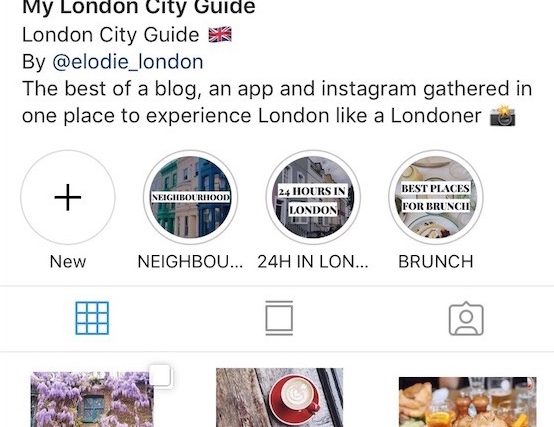Tap the plus icon to add highlight

pos(68,197)
